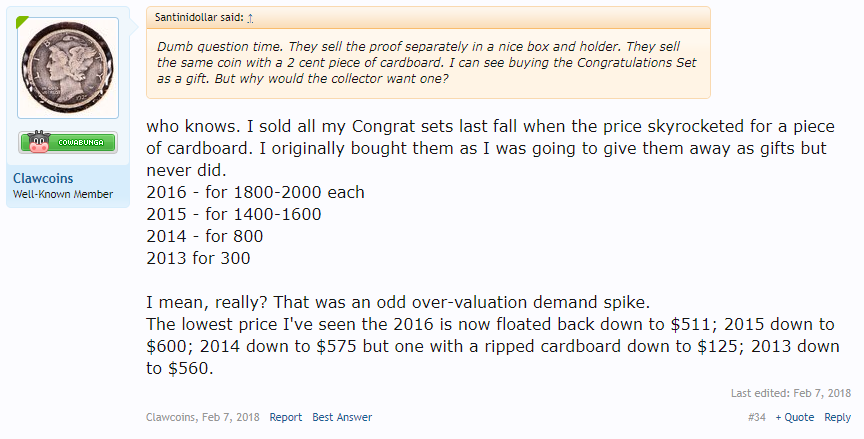Click the 'Well-Known Member' user title
The image size is (864, 439).
coord(63,194)
